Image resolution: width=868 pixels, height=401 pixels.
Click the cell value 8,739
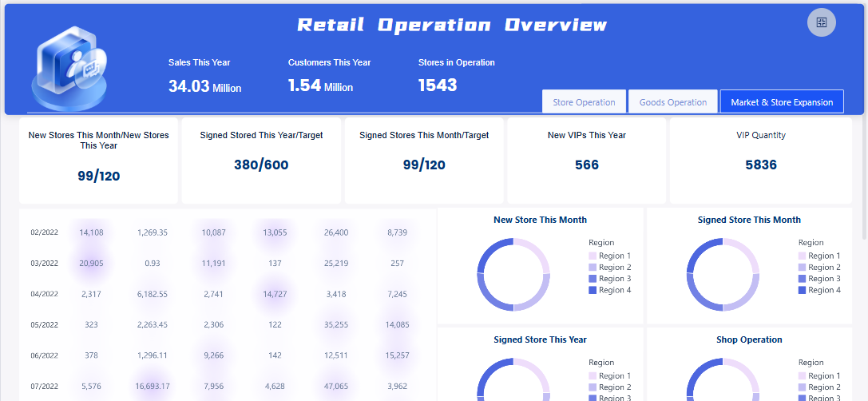397,232
